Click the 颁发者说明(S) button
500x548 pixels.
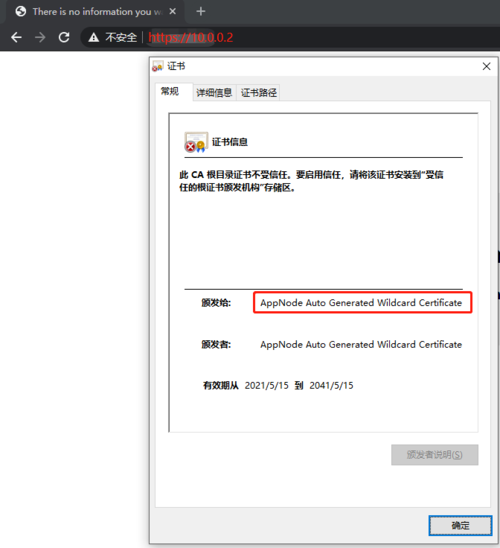[434, 455]
